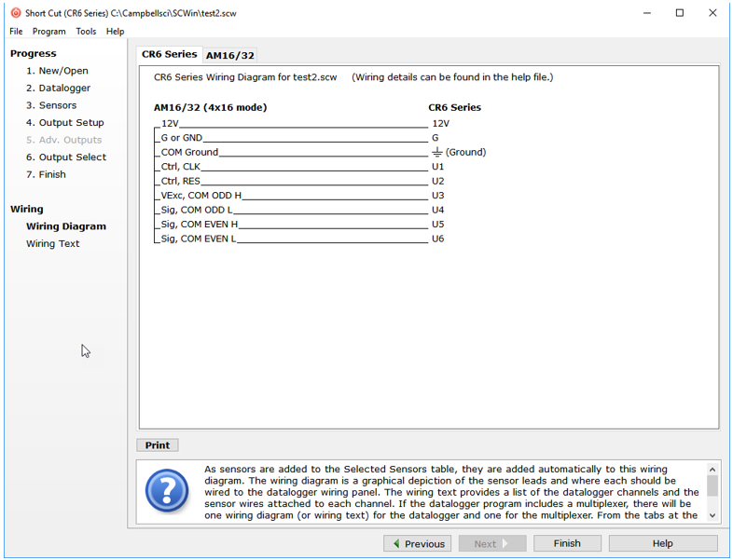Close the Short Cut window
The width and height of the screenshot is (733, 560).
(x=712, y=13)
